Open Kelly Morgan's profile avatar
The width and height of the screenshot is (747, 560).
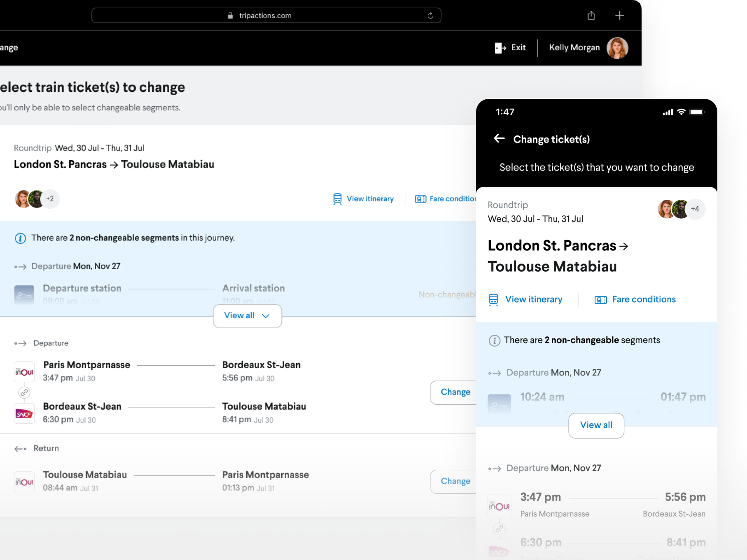coord(617,48)
